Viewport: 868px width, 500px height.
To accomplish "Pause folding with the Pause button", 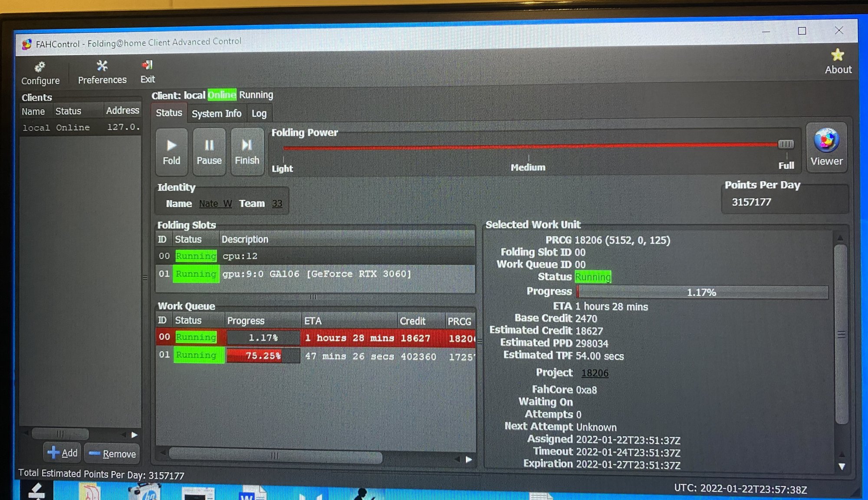I will pos(209,151).
